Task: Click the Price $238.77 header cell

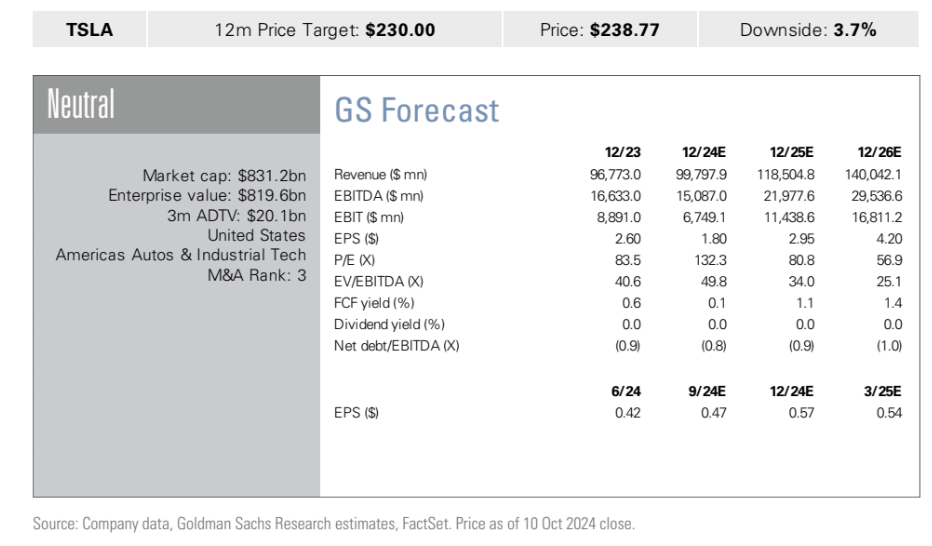Action: (x=599, y=30)
